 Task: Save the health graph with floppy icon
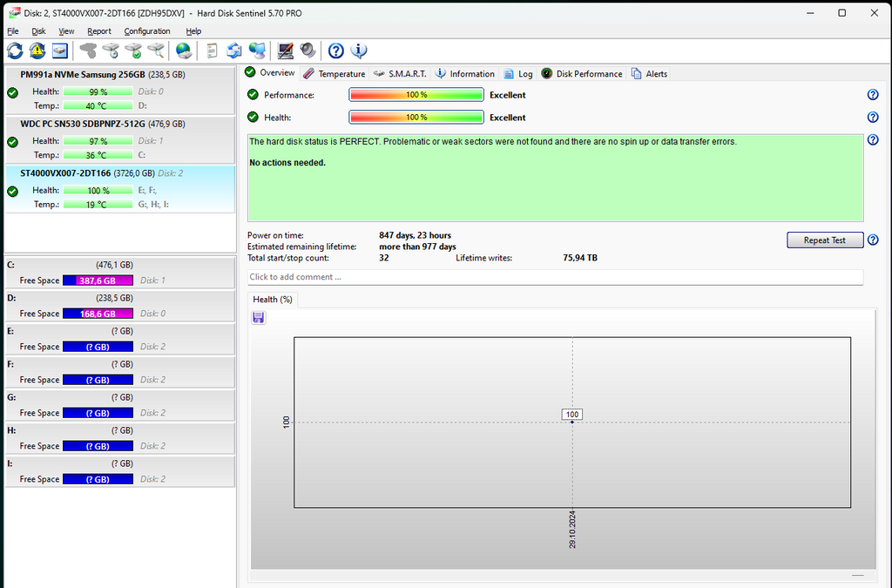click(x=259, y=319)
